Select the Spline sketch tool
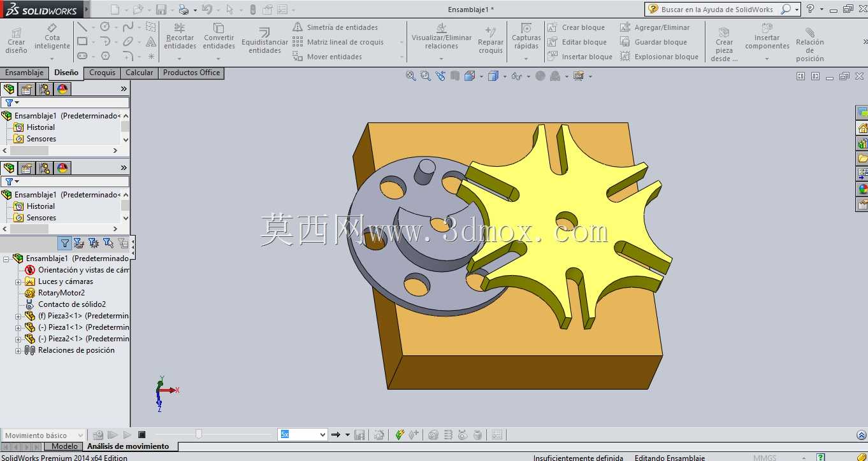Screen dimensions: 868x461 128,27
